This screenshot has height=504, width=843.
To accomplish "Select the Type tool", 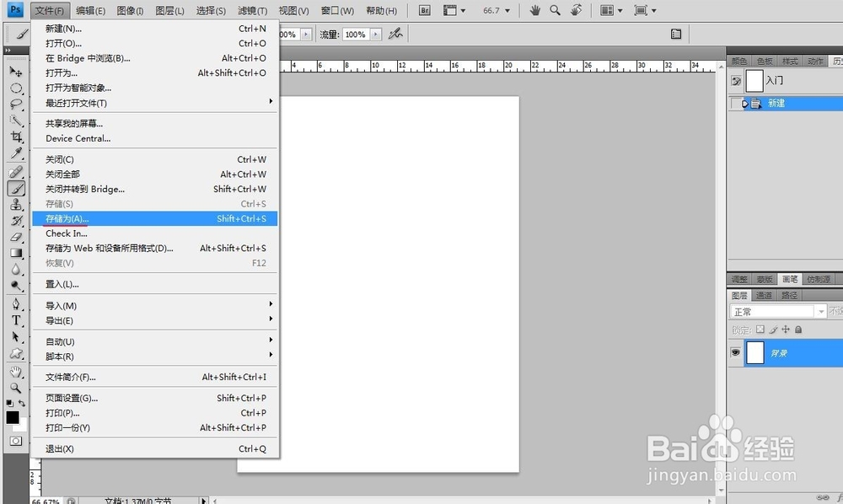I will [x=16, y=321].
